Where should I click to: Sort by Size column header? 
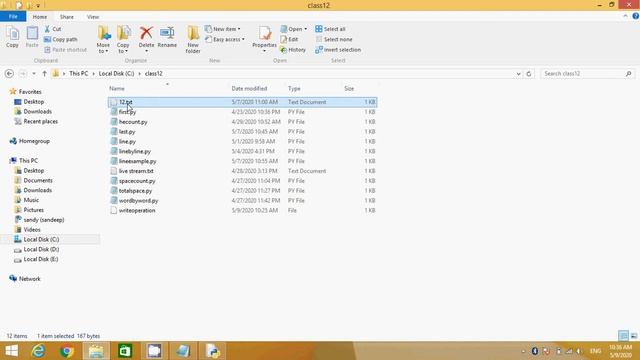tap(349, 88)
